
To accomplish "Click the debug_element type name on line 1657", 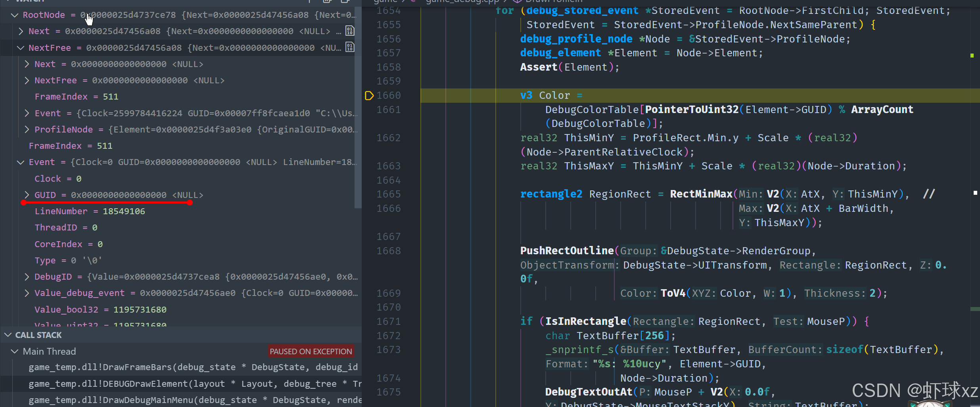I will pos(560,53).
